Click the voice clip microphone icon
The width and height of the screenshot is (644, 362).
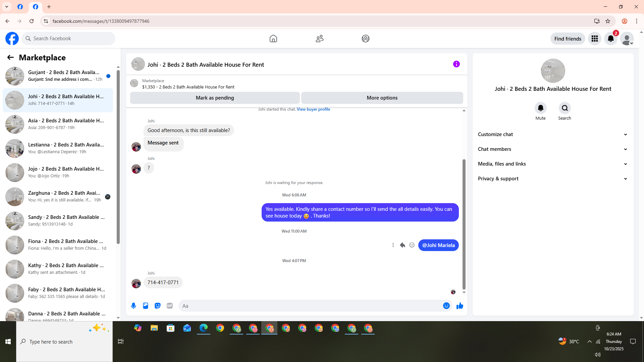coord(133,306)
